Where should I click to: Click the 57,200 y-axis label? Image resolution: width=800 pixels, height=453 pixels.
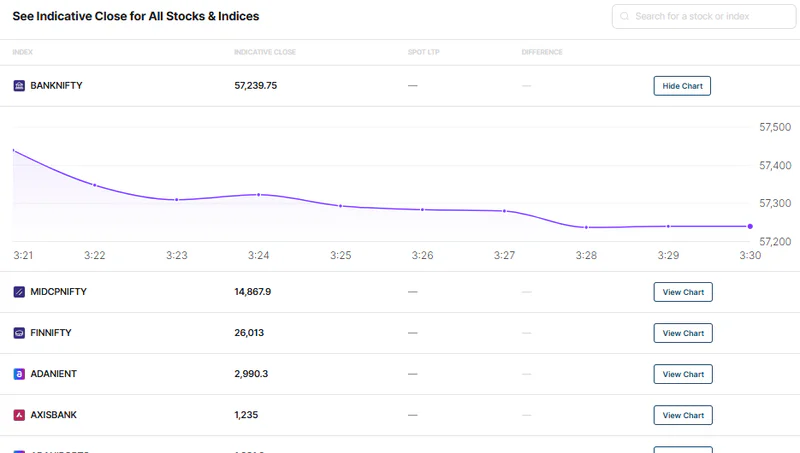coord(775,241)
